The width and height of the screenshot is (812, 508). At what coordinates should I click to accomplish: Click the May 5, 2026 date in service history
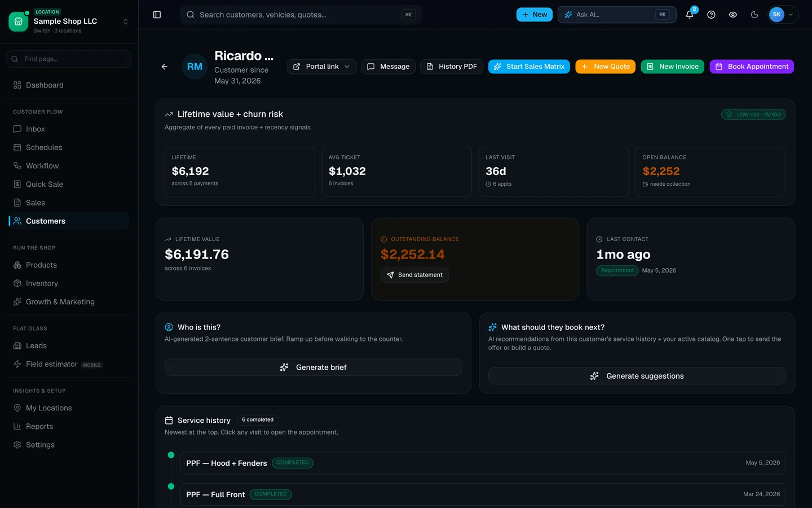pyautogui.click(x=762, y=463)
